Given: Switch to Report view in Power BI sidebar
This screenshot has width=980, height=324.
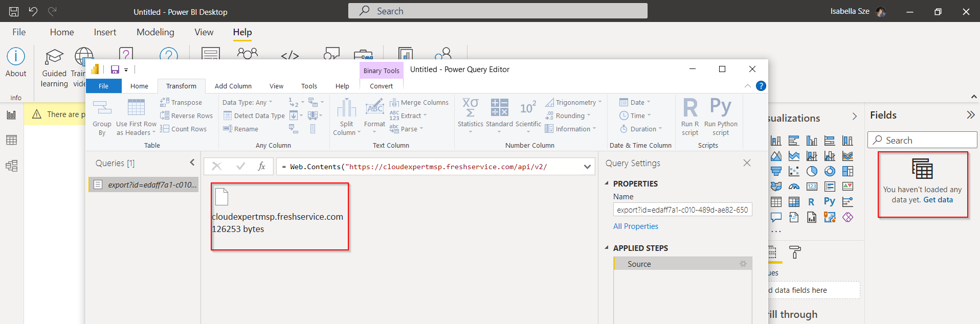Looking at the screenshot, I should 11,115.
